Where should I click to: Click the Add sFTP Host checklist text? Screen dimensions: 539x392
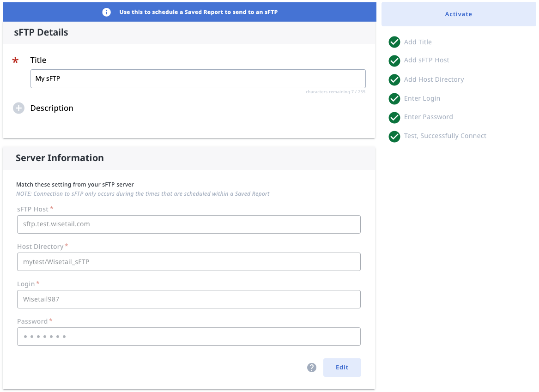pos(427,60)
